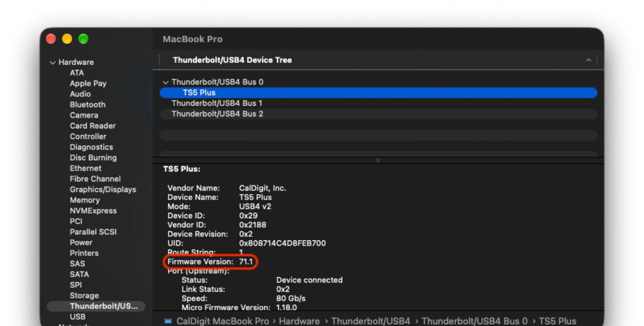The height and width of the screenshot is (326, 644).
Task: Click the UID value 0x808714C4D8FEB700
Action: pyautogui.click(x=282, y=243)
